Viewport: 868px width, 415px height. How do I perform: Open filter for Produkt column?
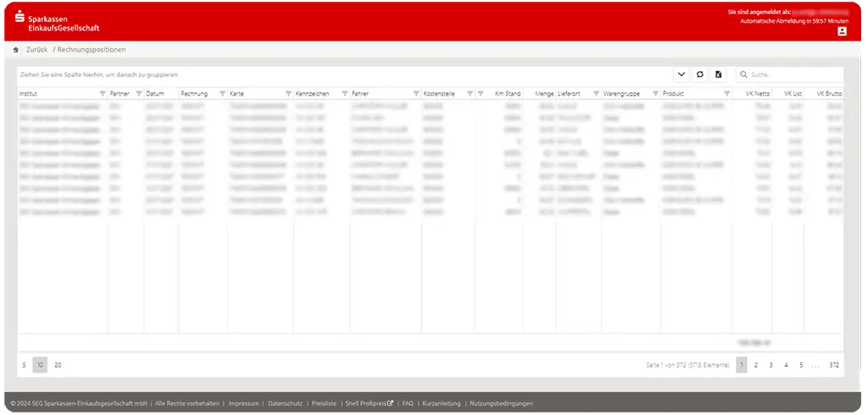727,93
